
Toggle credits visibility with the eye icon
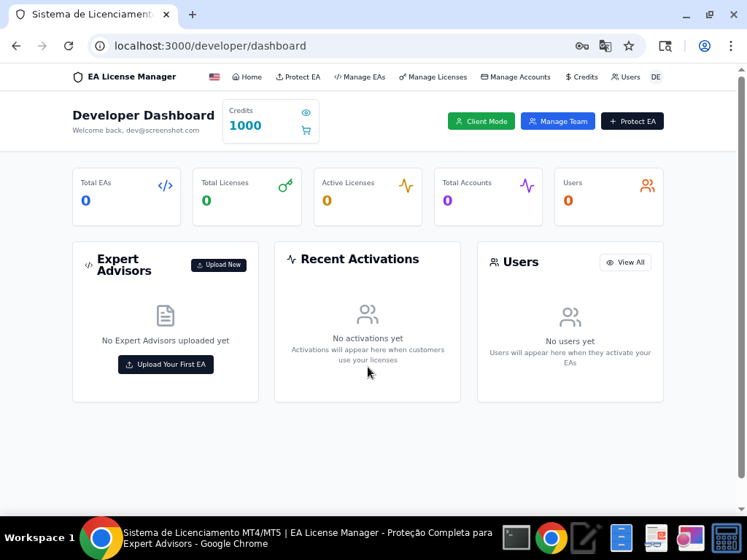tap(306, 112)
